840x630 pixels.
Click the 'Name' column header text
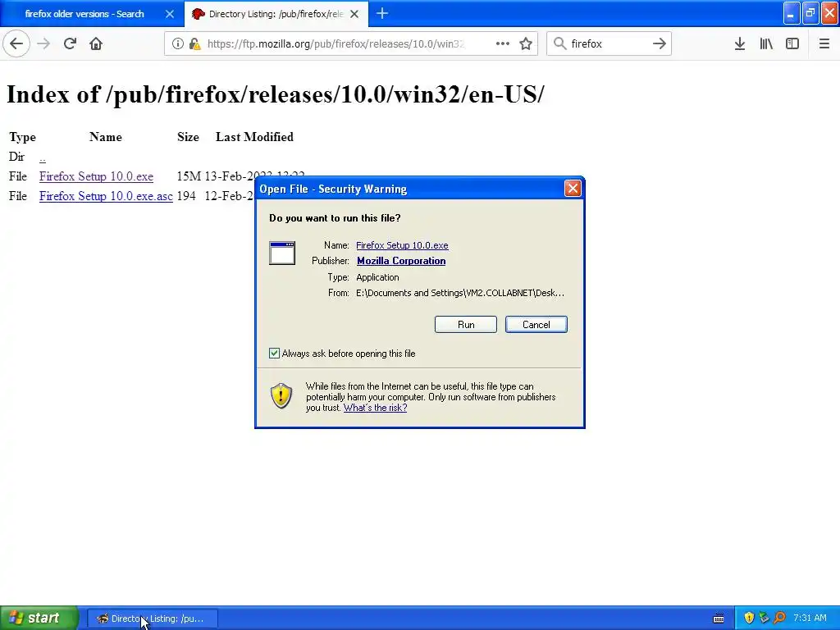coord(106,137)
